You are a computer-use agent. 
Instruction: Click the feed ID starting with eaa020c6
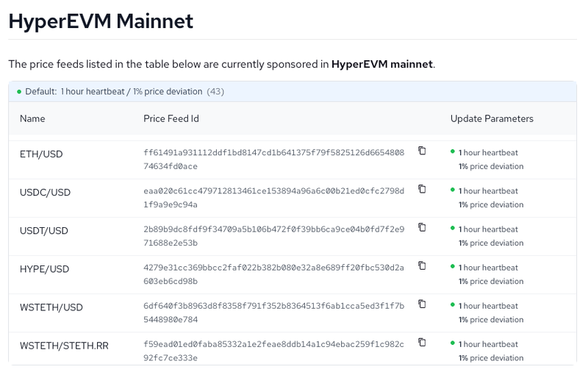(273, 198)
